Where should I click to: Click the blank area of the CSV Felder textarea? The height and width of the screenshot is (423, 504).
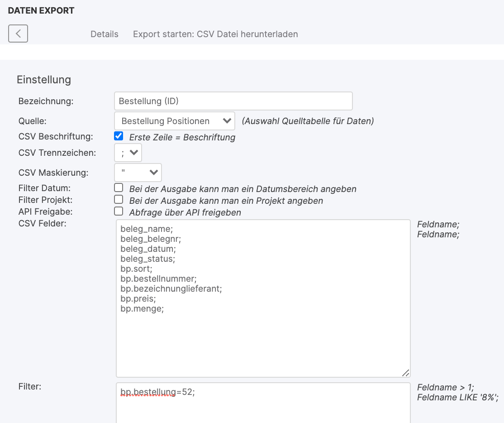(262, 344)
